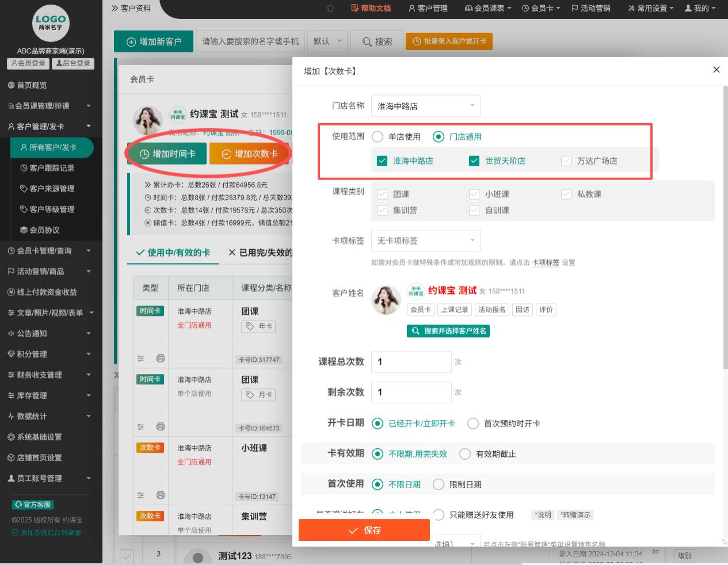The height and width of the screenshot is (565, 728).
Task: Uncheck 世贸天阶店 checkbox
Action: (474, 161)
